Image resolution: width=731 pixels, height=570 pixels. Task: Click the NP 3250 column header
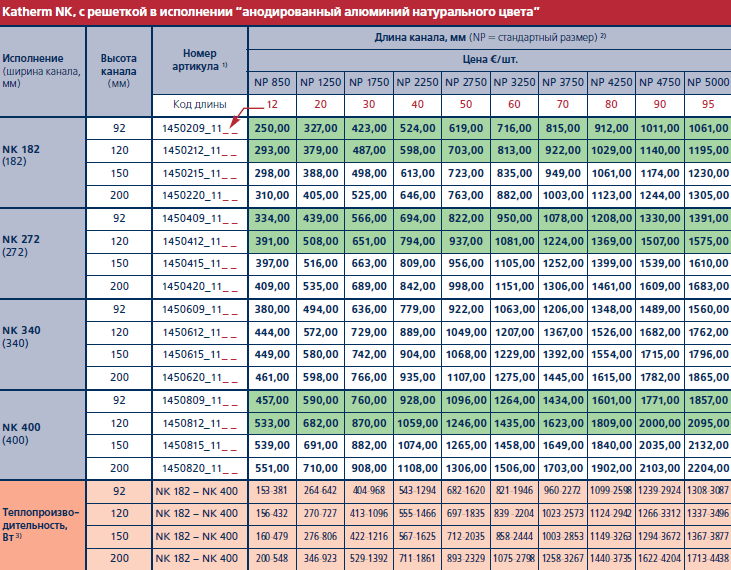tap(514, 82)
